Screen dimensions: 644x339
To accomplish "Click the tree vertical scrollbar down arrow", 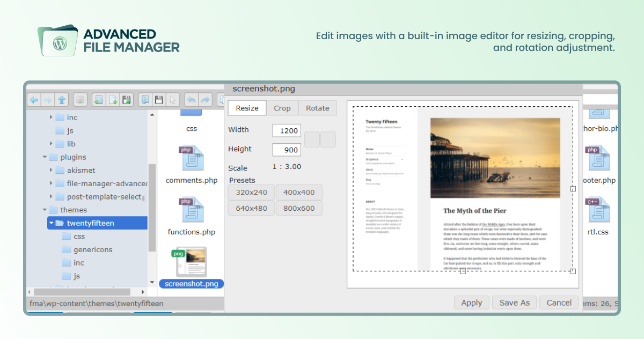I will tap(152, 282).
